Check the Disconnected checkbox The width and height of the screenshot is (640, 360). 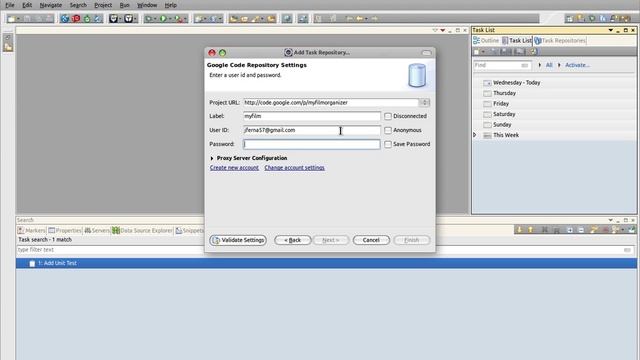coord(388,116)
